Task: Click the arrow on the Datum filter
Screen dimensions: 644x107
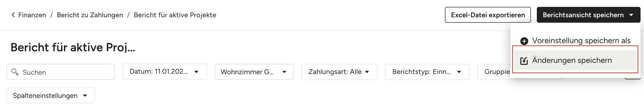Action: click(x=197, y=72)
